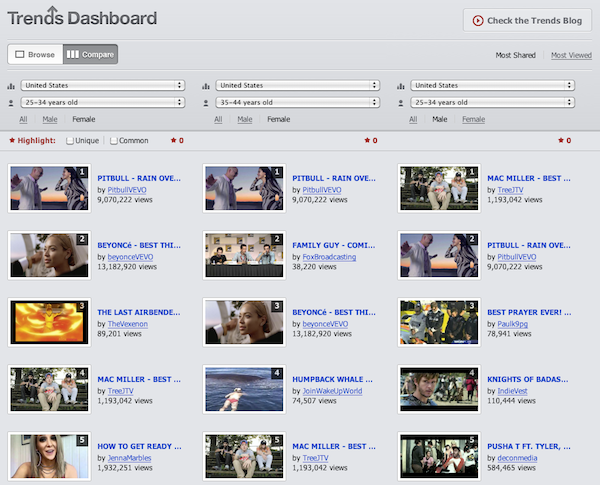Expand third column country dropdown
This screenshot has height=485, width=600.
pyautogui.click(x=494, y=86)
